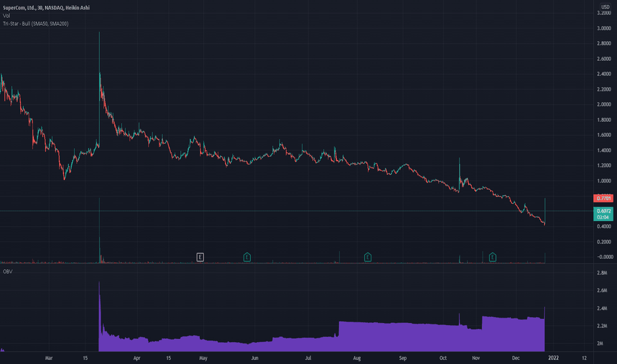Click the 2022 year label on time axis
The width and height of the screenshot is (617, 364).
(x=553, y=358)
